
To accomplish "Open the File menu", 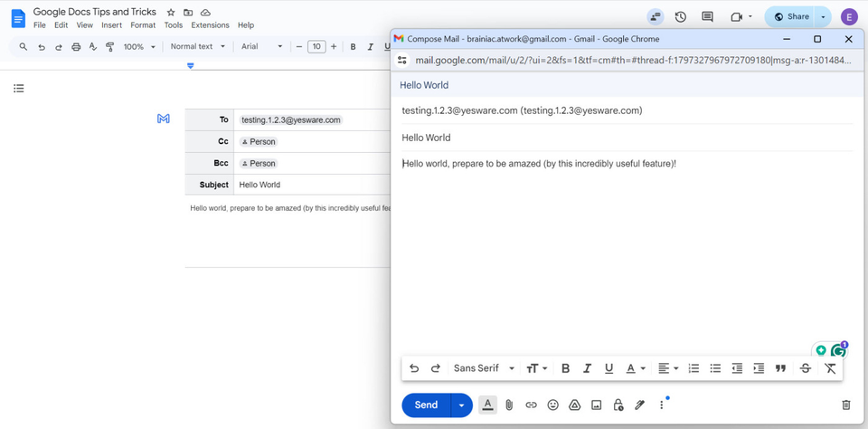I will [x=39, y=25].
